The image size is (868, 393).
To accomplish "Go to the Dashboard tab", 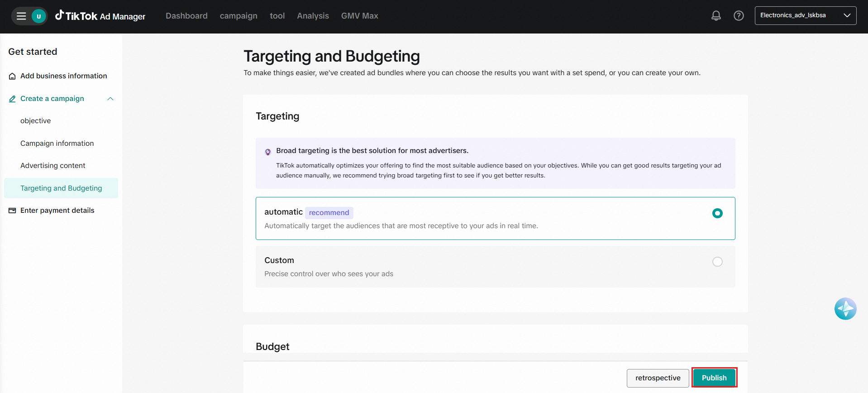I will pyautogui.click(x=186, y=16).
